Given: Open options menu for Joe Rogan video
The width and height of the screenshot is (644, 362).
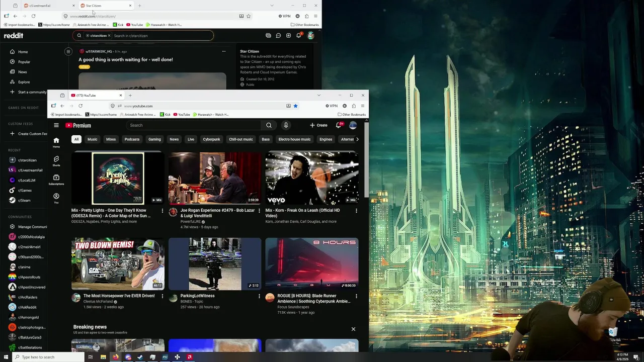Looking at the screenshot, I should [259, 211].
